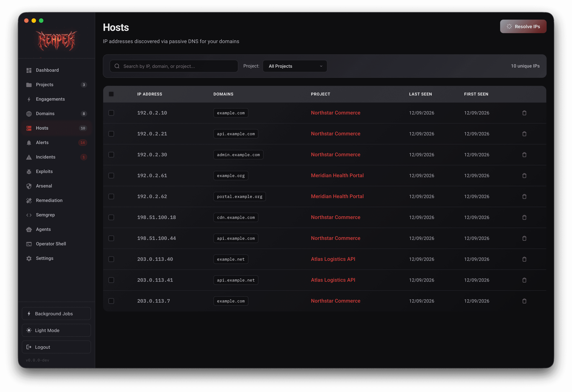572x392 pixels.
Task: Remove host 203.0.113.7 via trash icon
Action: click(524, 301)
